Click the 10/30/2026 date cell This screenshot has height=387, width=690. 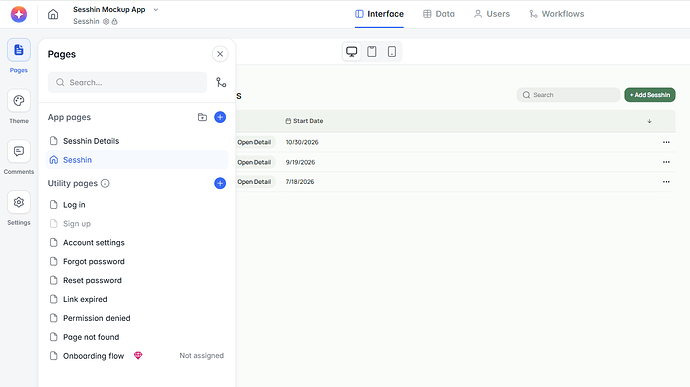302,142
